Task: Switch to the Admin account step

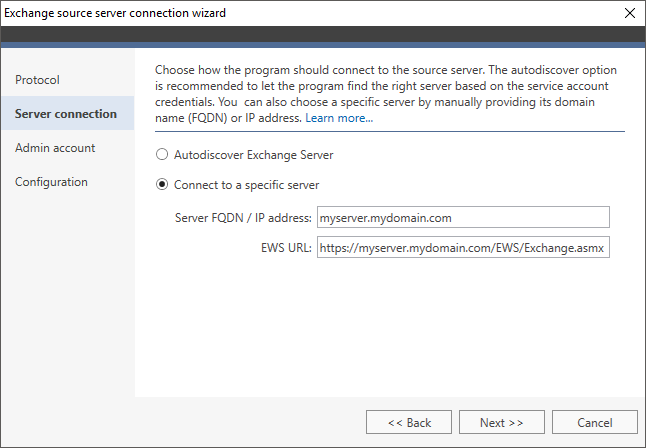Action: pos(68,148)
